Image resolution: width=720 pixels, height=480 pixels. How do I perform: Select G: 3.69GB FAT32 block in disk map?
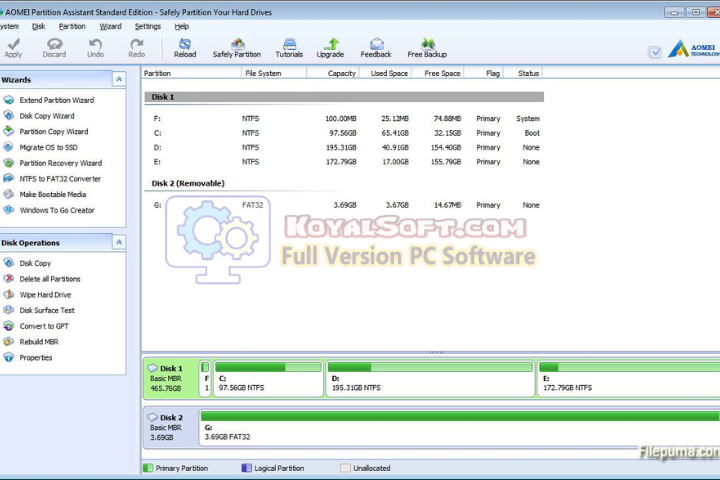[x=460, y=428]
